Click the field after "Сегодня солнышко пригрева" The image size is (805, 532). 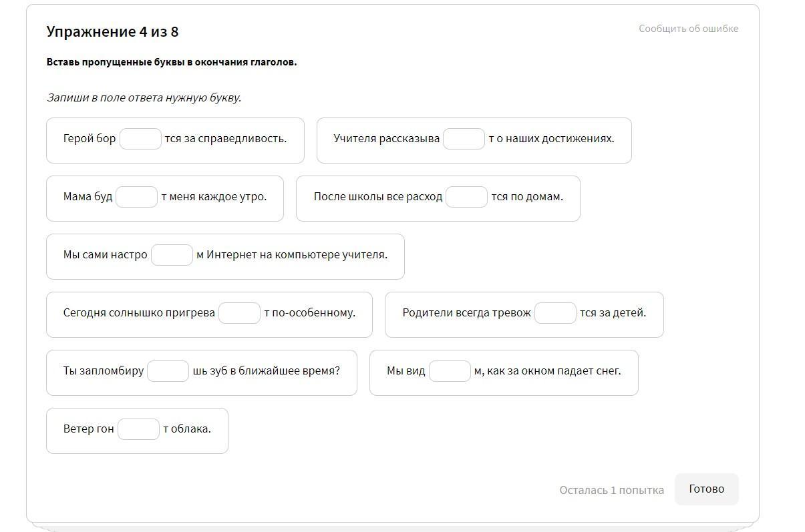(x=239, y=313)
